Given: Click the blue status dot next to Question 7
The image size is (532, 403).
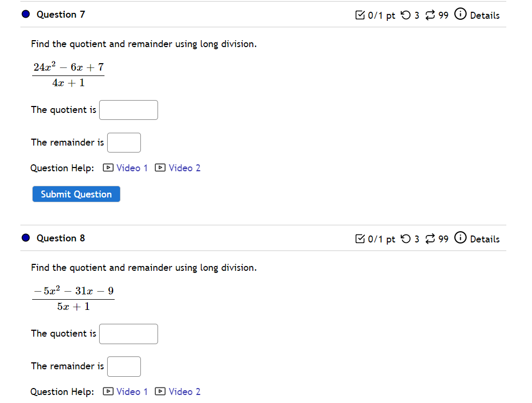Looking at the screenshot, I should tap(25, 13).
